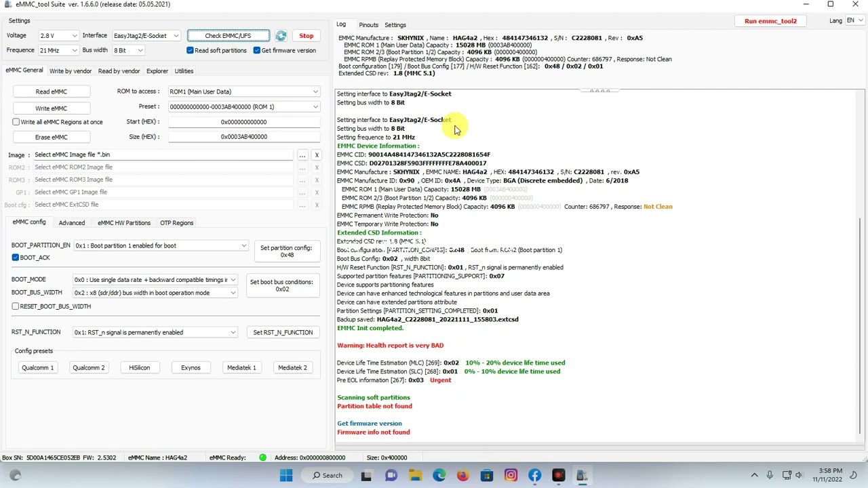Open the red recorder app on the taskbar

[558, 475]
